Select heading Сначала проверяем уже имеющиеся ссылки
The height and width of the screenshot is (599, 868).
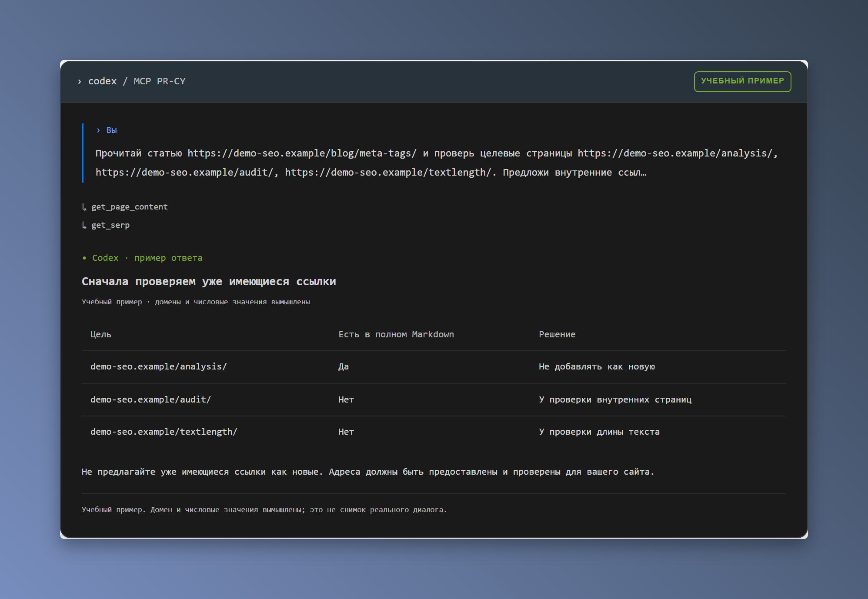point(209,282)
